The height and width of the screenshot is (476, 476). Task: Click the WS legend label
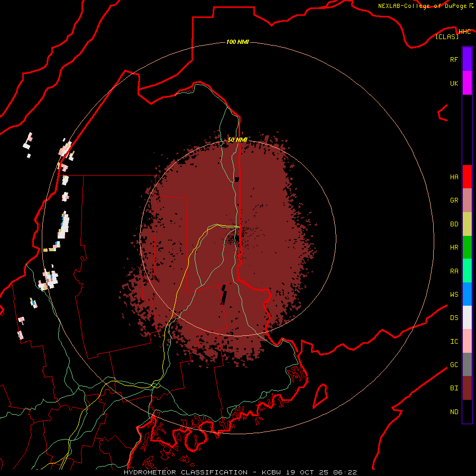454,295
